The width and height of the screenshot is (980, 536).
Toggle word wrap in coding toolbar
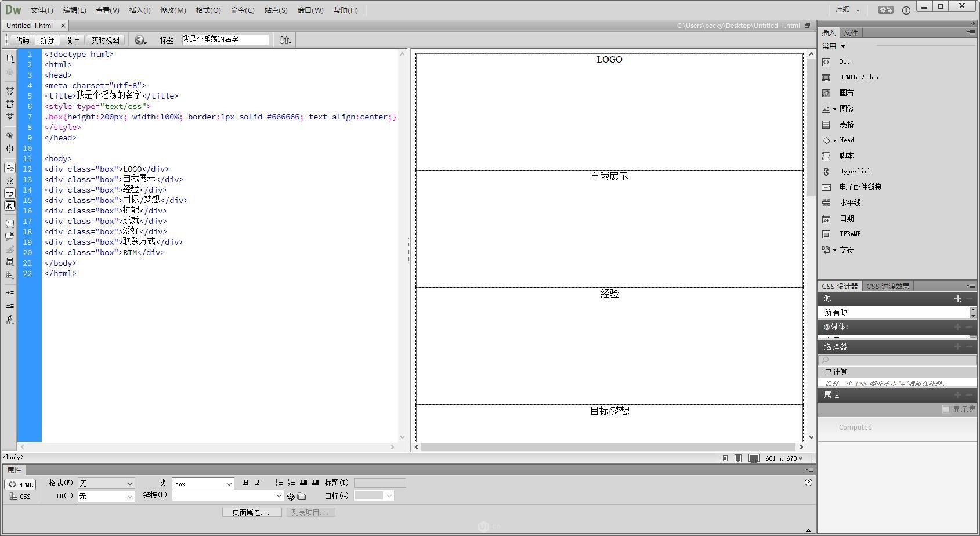point(10,193)
